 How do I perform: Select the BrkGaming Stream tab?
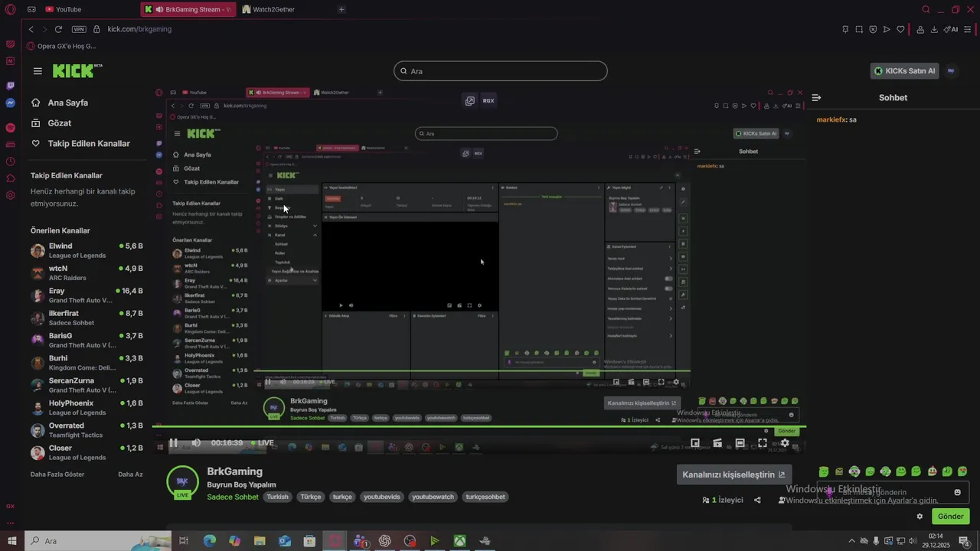tap(188, 9)
